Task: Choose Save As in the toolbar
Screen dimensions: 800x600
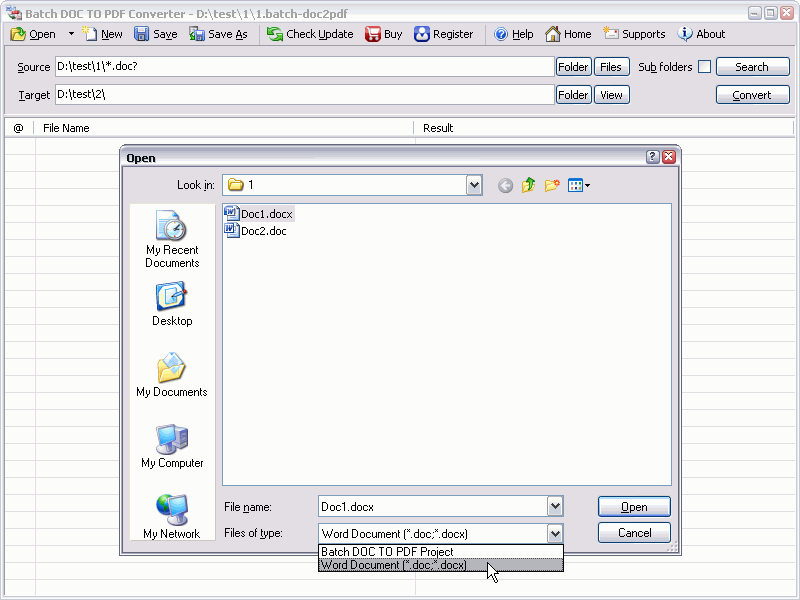Action: click(x=218, y=34)
